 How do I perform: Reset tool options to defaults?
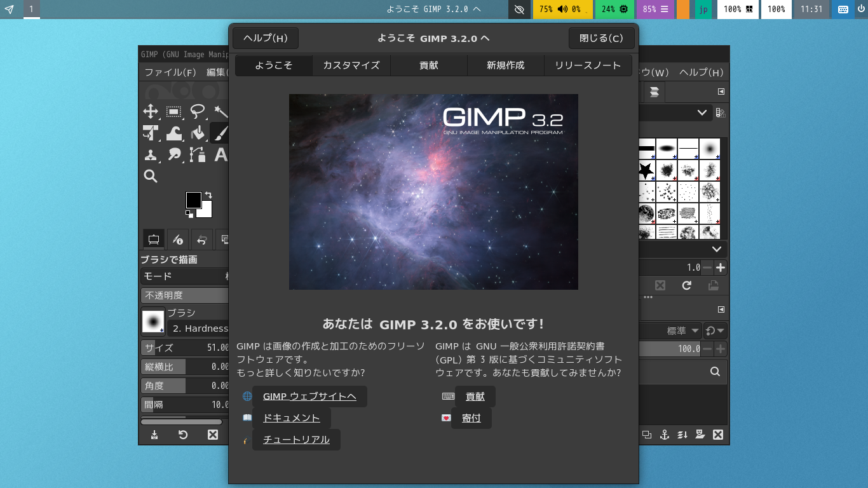pos(183,435)
